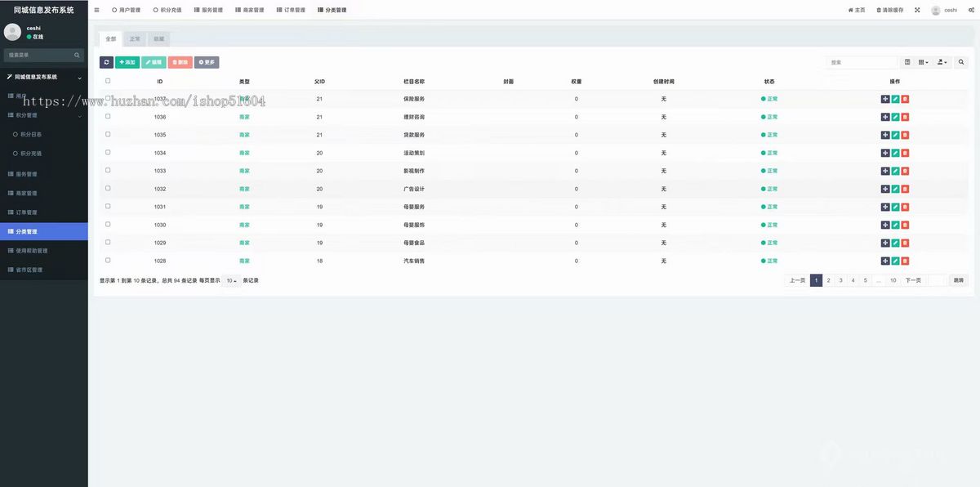Open the column visibility dropdown
The width and height of the screenshot is (980, 487).
click(x=924, y=62)
